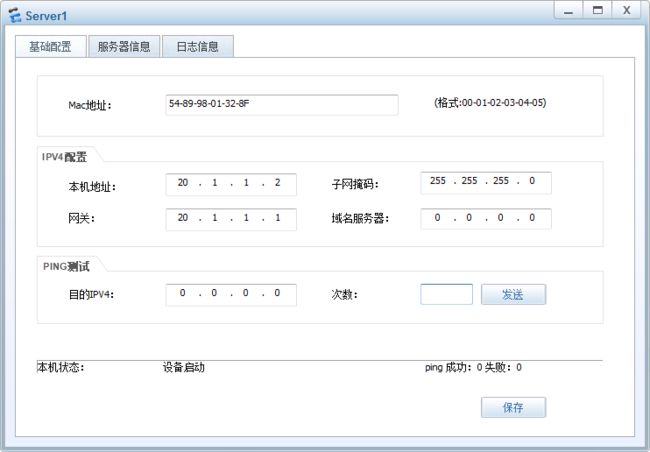Click the 网关 label
Image resolution: width=650 pixels, height=452 pixels.
[x=81, y=219]
